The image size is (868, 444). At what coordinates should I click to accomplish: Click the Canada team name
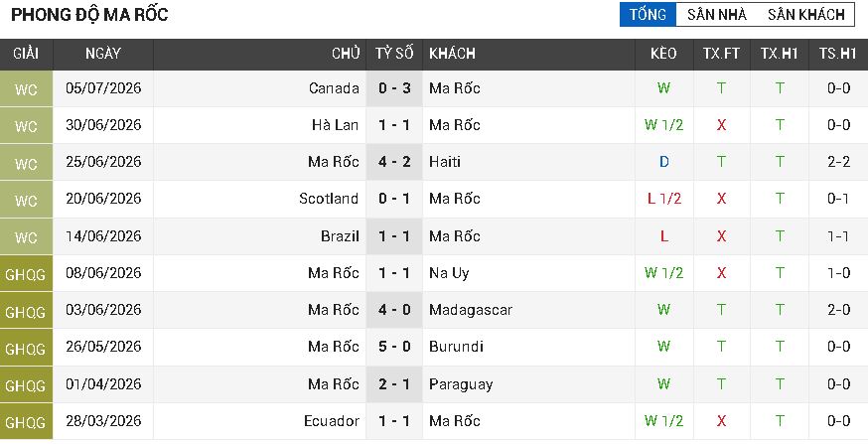pos(334,88)
